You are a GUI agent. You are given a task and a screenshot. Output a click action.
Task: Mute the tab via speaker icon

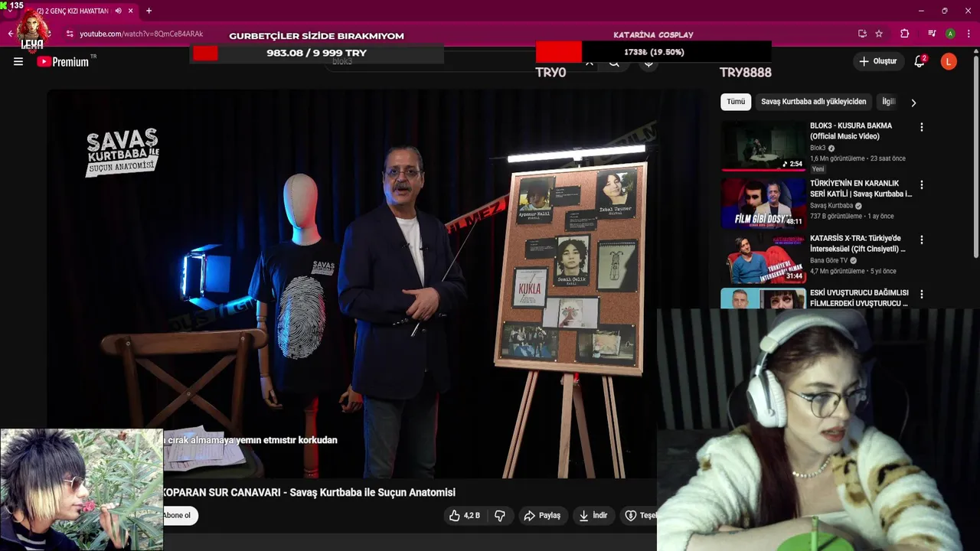pos(118,11)
